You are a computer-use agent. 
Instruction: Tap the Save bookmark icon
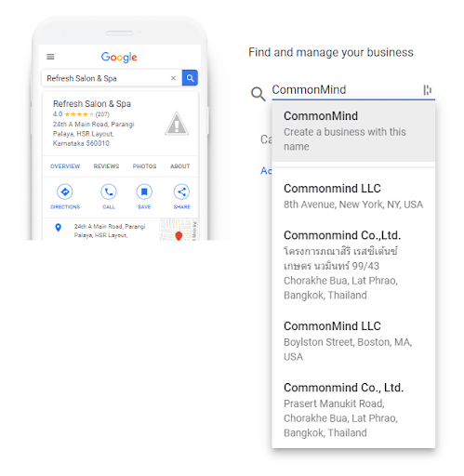tap(144, 192)
